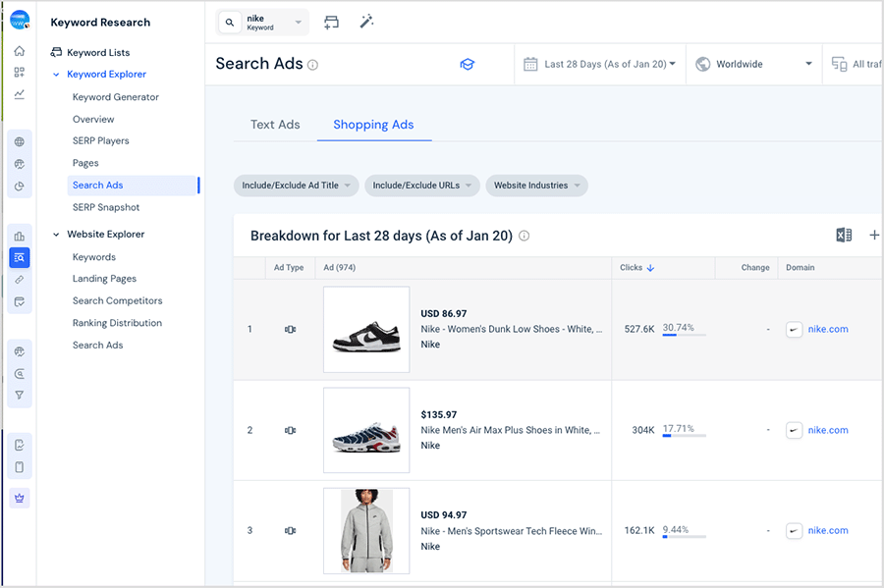The width and height of the screenshot is (884, 588).
Task: Click the chain link icon in the left rail
Action: pos(20,280)
